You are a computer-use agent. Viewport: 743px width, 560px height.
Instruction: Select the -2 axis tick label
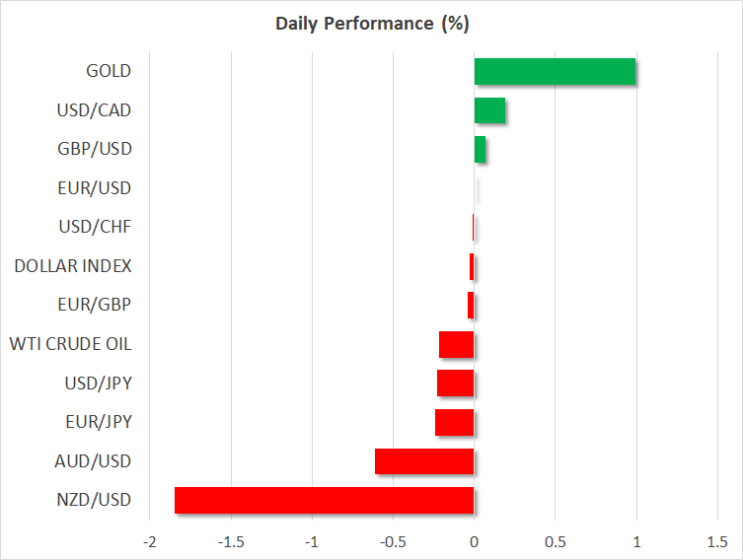click(x=150, y=542)
